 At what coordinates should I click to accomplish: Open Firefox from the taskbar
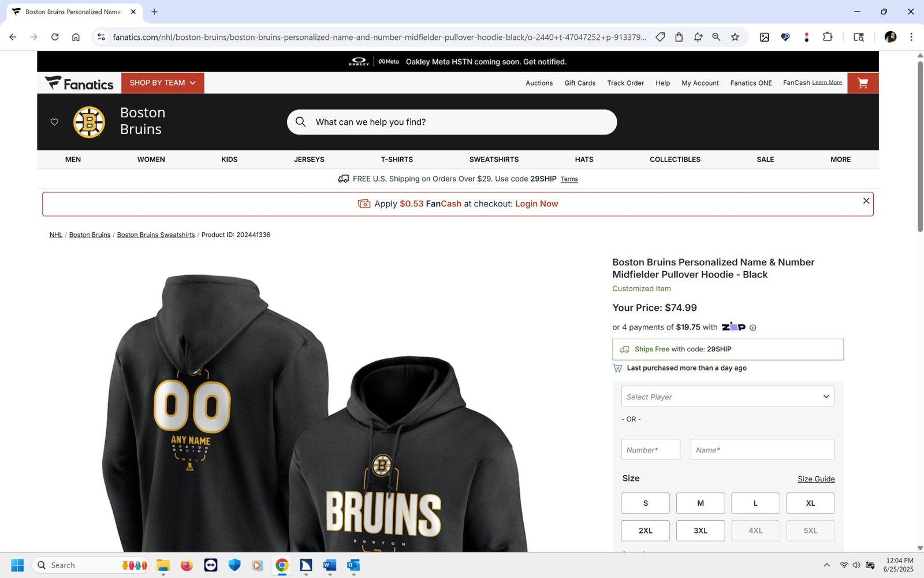point(187,565)
